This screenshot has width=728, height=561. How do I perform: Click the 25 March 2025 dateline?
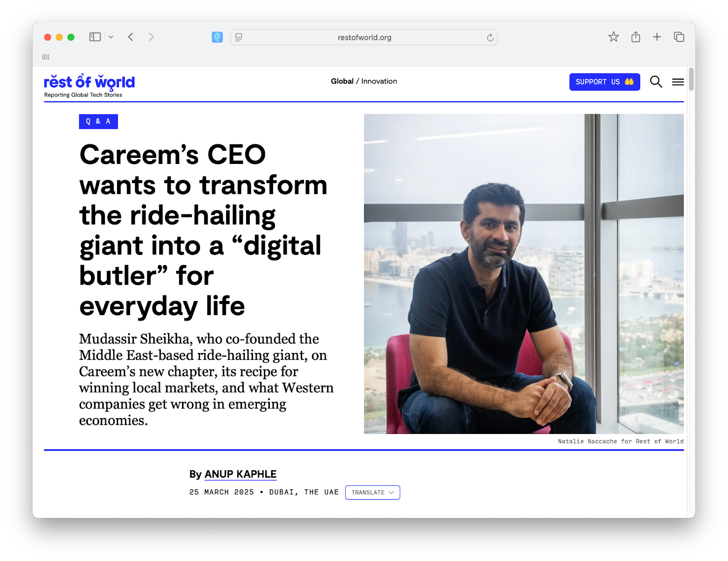[x=222, y=492]
